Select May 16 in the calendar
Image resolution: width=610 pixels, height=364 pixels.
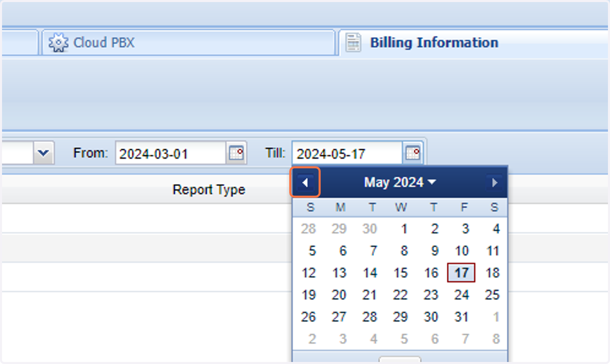[x=431, y=273]
